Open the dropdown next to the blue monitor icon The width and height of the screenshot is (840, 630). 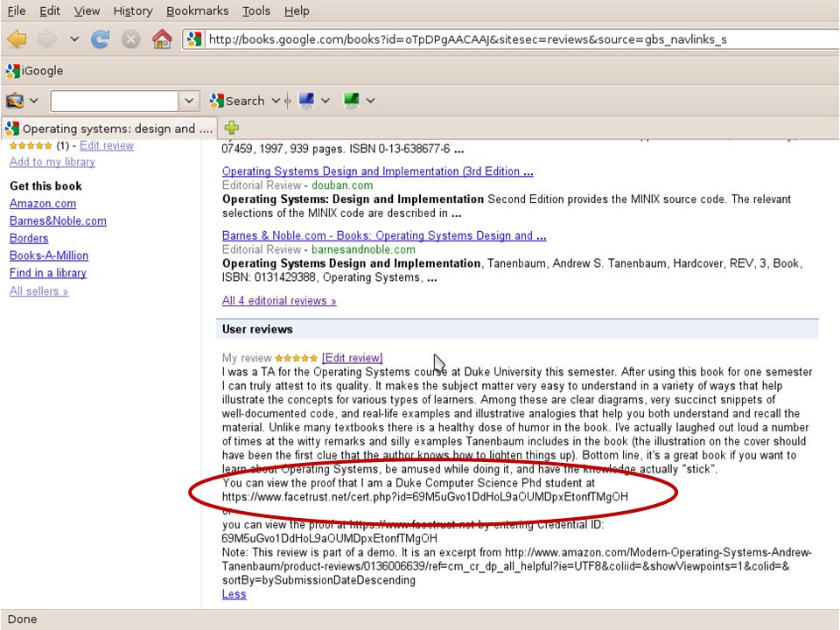325,101
